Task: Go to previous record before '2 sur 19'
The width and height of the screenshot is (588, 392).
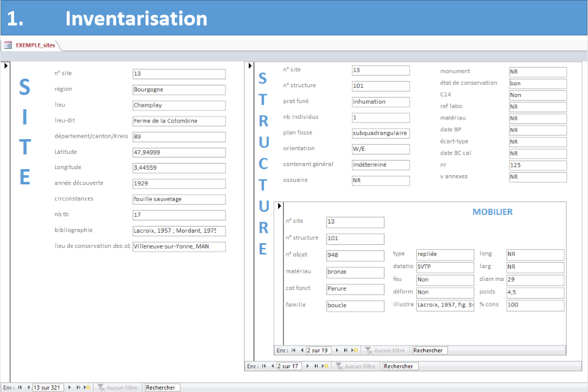Action: tap(302, 350)
